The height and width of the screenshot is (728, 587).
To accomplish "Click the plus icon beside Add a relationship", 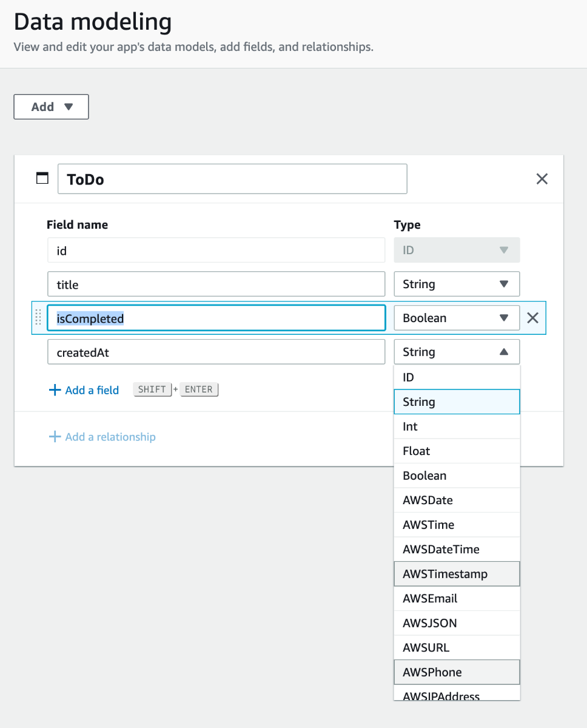I will (x=55, y=437).
